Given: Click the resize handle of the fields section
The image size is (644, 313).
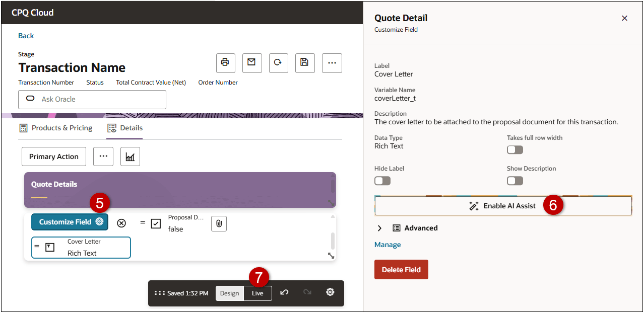Looking at the screenshot, I should click(x=331, y=256).
